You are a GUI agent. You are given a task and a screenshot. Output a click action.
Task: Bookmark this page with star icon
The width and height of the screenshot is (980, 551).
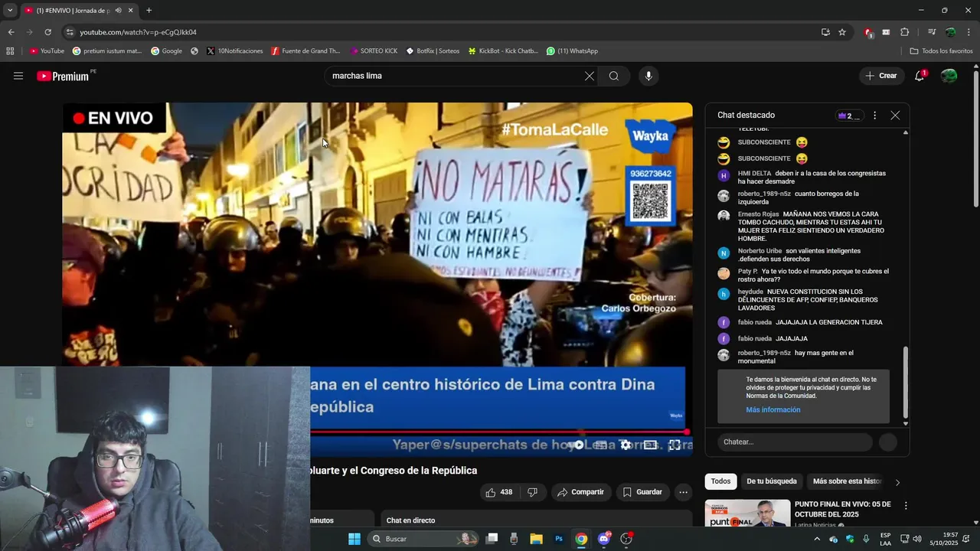[x=842, y=32]
